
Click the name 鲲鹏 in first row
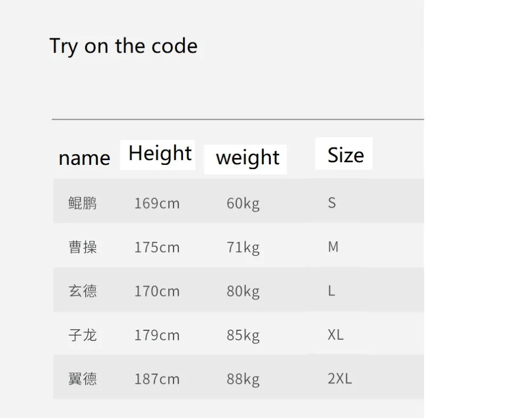coord(83,203)
